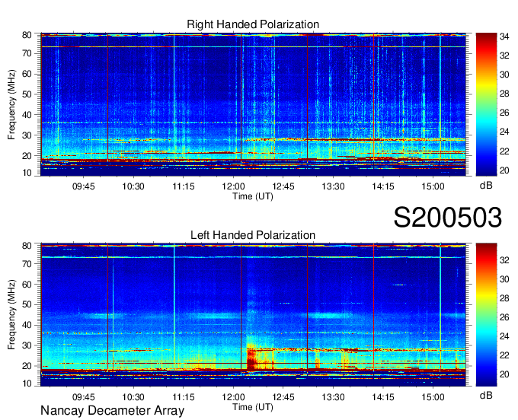Click "10:30" time tick of Left Handed plot
Screen dimensions: 518x420
point(133,397)
